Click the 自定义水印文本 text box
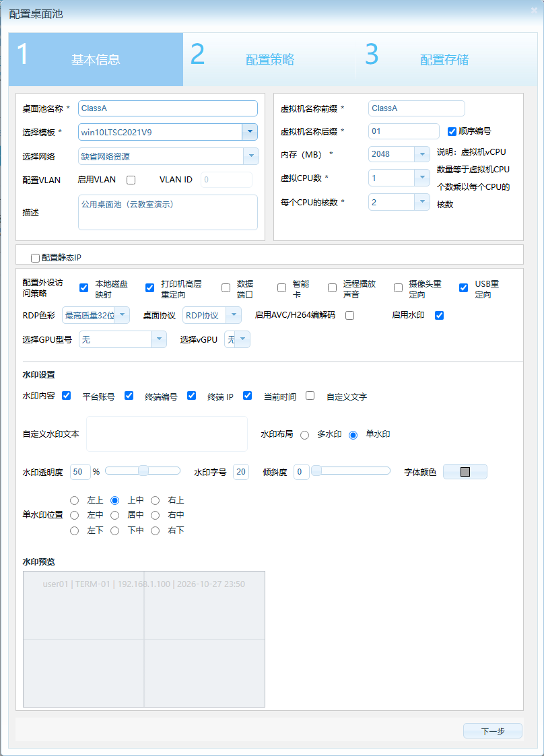The width and height of the screenshot is (544, 756). pos(167,434)
